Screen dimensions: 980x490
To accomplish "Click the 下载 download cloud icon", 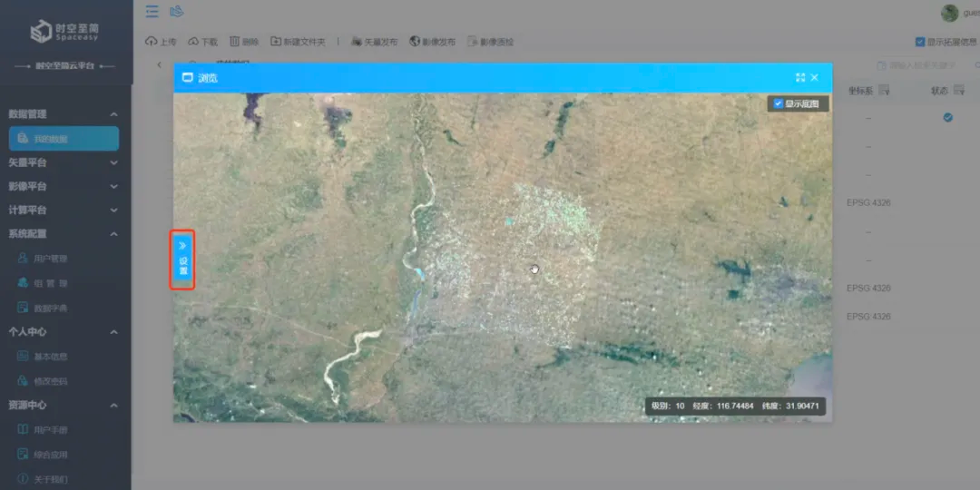I will pyautogui.click(x=193, y=41).
